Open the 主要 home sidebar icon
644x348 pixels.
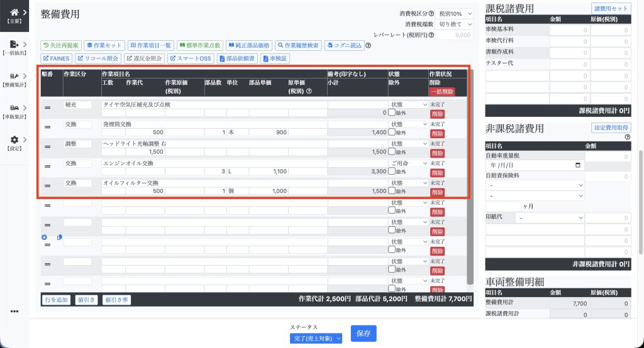14,12
